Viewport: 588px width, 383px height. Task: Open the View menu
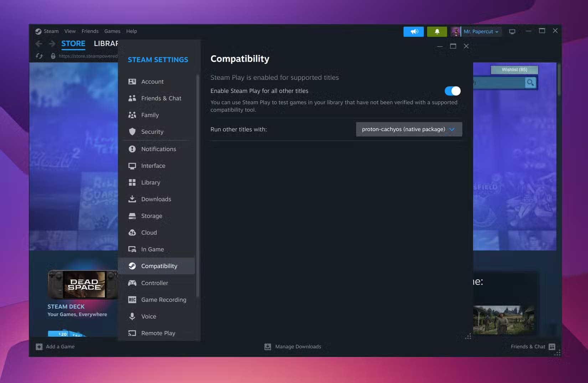coord(70,31)
